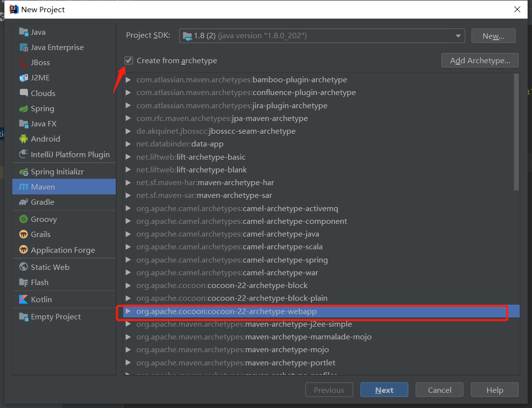This screenshot has height=408, width=532.
Task: Expand jira-plugin-archetype node
Action: click(x=128, y=106)
